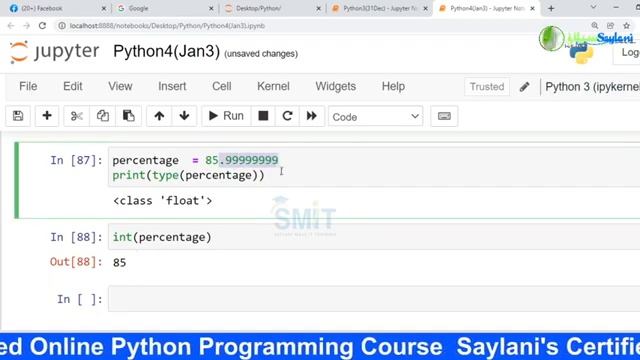Screen dimensions: 640x360
Task: Click the pencil edit mode icon
Action: click(x=524, y=87)
